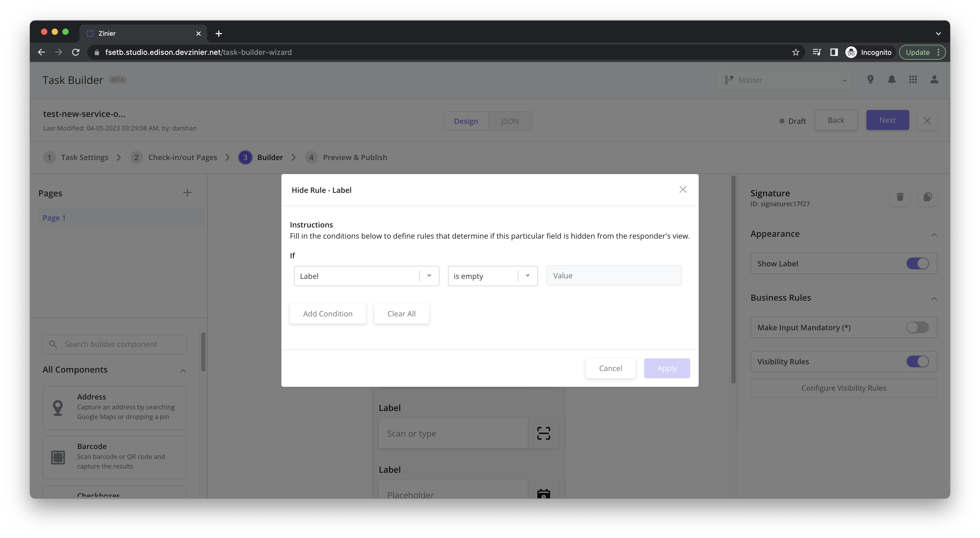Go to step 3 Builder
This screenshot has width=980, height=538.
point(261,157)
